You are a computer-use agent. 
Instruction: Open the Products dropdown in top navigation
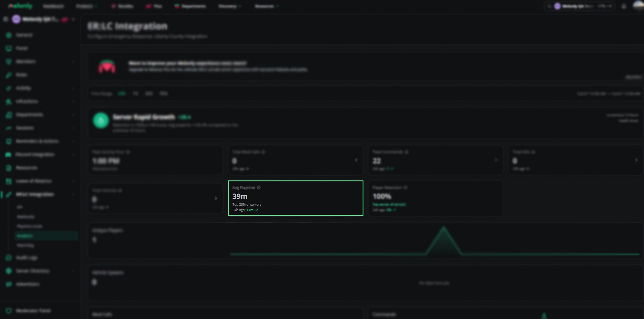87,6
